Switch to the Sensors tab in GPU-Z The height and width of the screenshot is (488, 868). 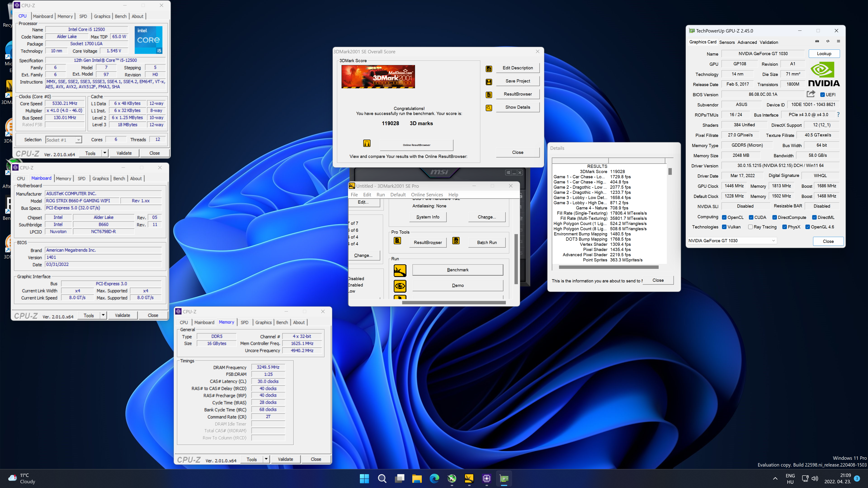(727, 42)
